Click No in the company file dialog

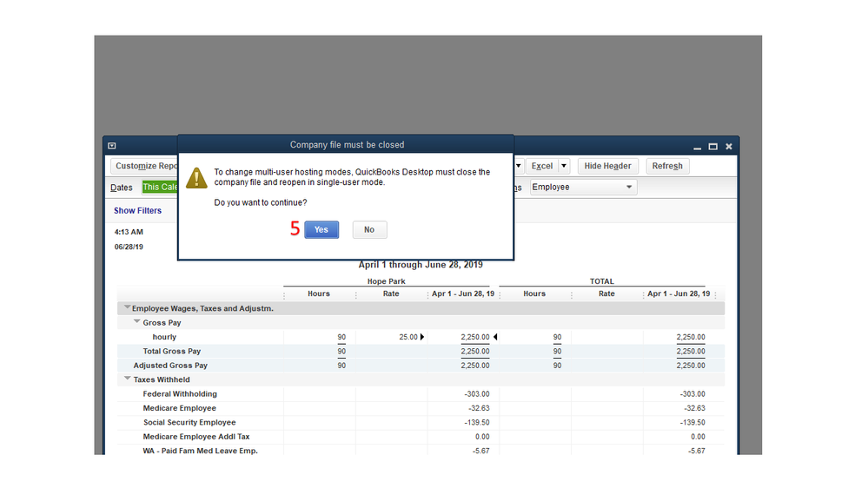tap(369, 229)
